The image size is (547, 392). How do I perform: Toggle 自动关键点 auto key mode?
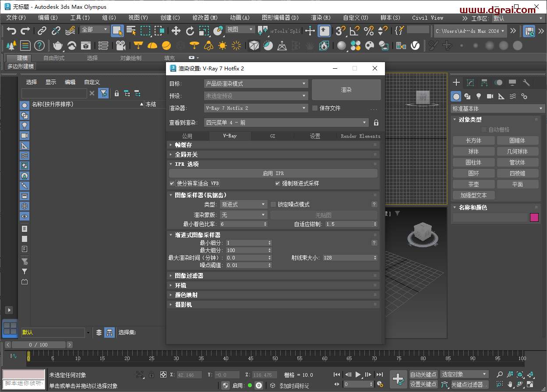pyautogui.click(x=423, y=374)
